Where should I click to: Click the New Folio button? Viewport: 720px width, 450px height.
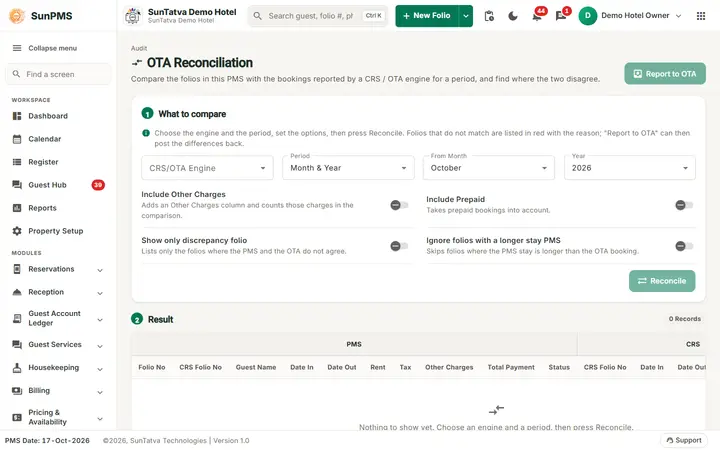click(x=427, y=16)
